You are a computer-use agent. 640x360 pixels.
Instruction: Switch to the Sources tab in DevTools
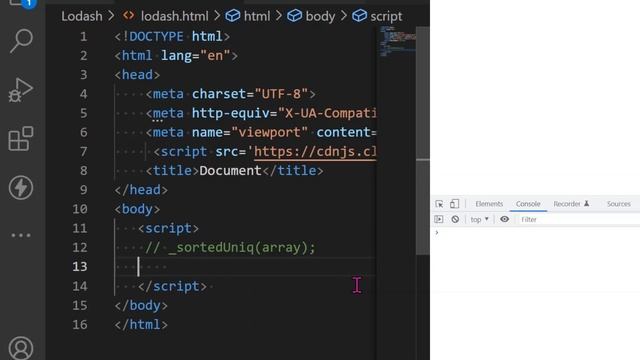tap(618, 204)
